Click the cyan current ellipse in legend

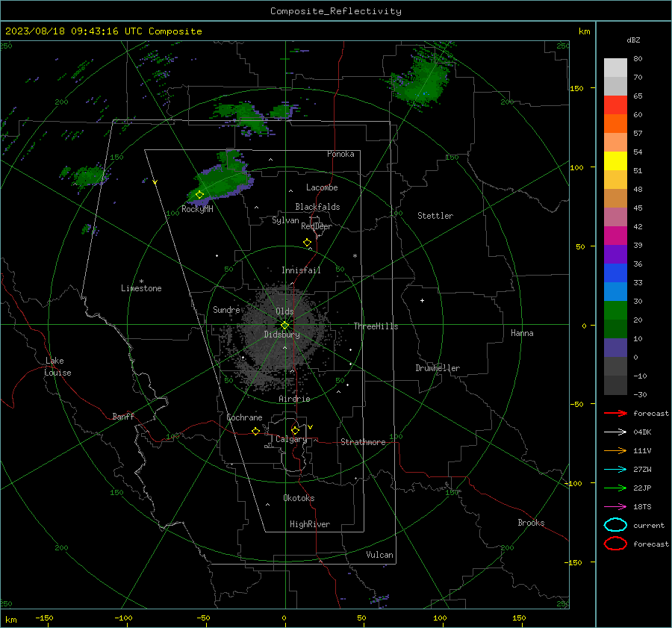click(615, 525)
